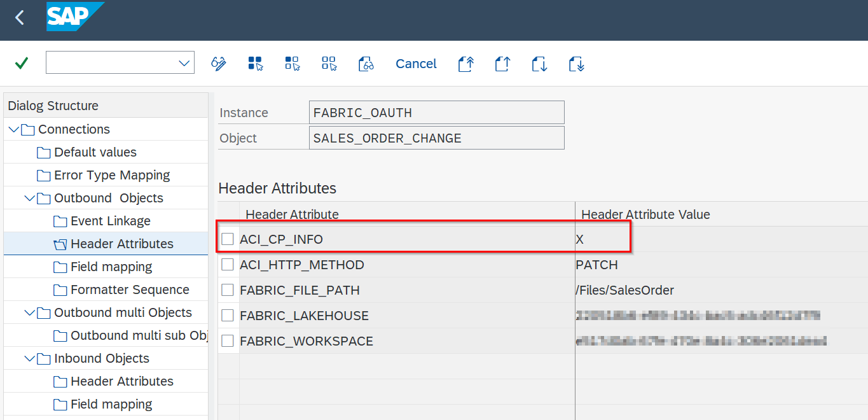Screen dimensions: 868x420
Task: Check the ACI_CP_INFO row checkbox
Action: pos(228,239)
